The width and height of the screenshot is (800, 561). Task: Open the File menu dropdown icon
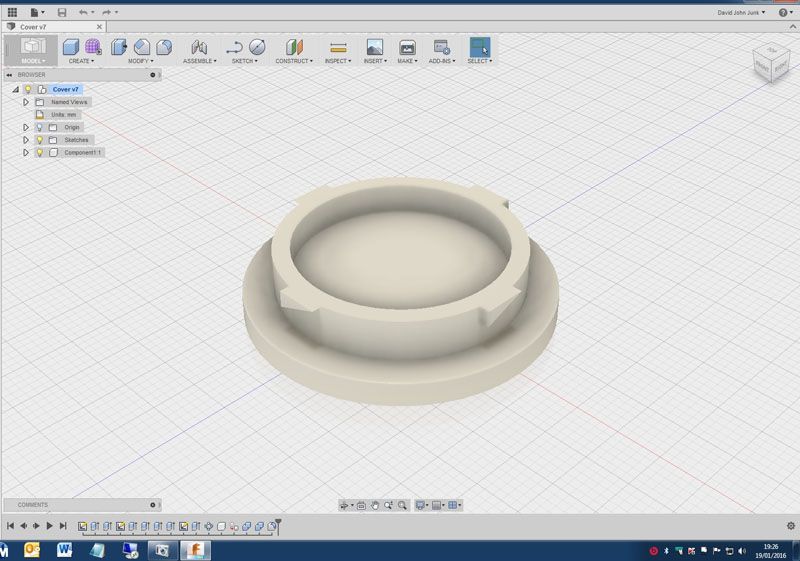click(37, 12)
